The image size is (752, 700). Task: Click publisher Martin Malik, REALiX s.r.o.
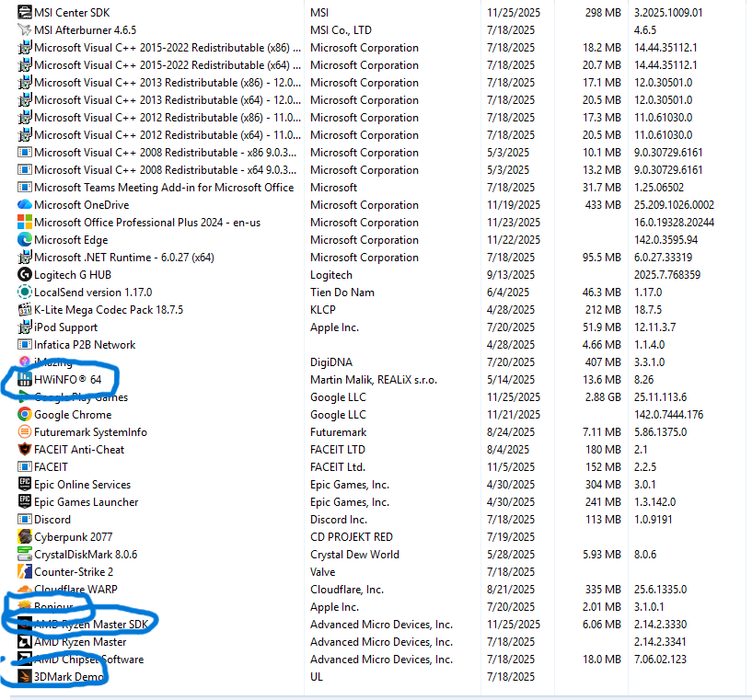pos(374,380)
